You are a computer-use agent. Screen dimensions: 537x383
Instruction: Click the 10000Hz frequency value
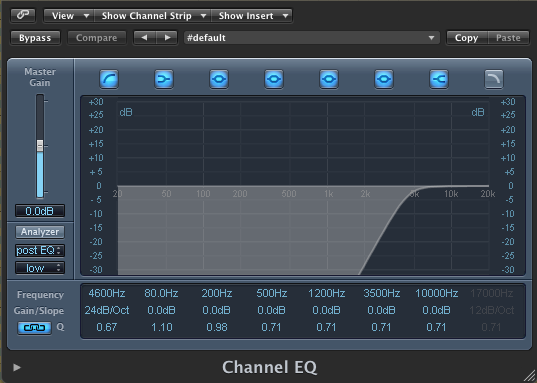[x=437, y=294]
